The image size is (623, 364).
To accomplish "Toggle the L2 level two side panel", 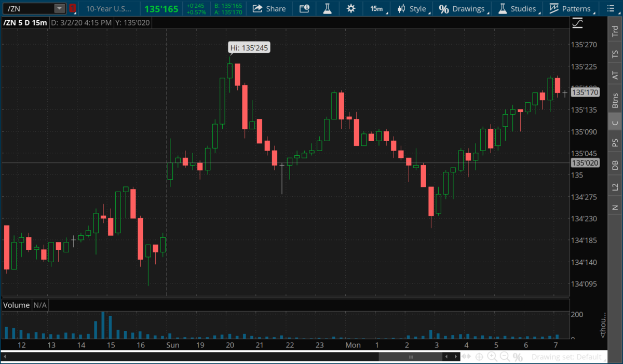I will [615, 186].
